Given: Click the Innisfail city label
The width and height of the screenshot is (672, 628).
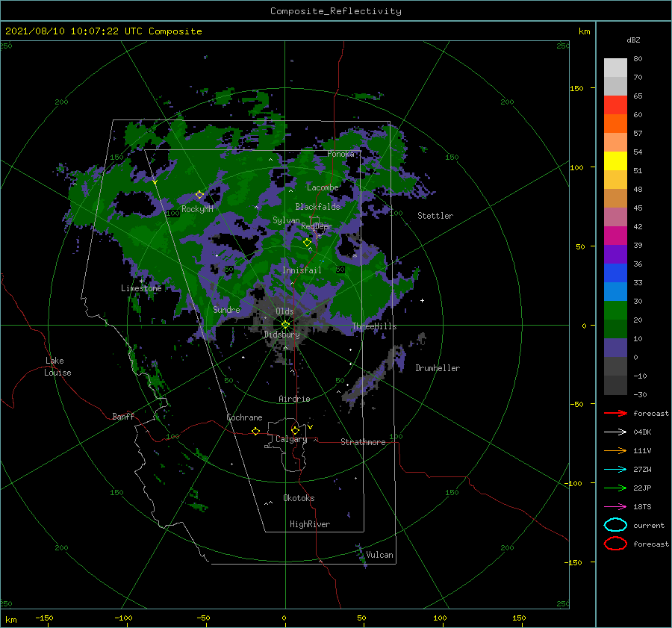Looking at the screenshot, I should (302, 270).
